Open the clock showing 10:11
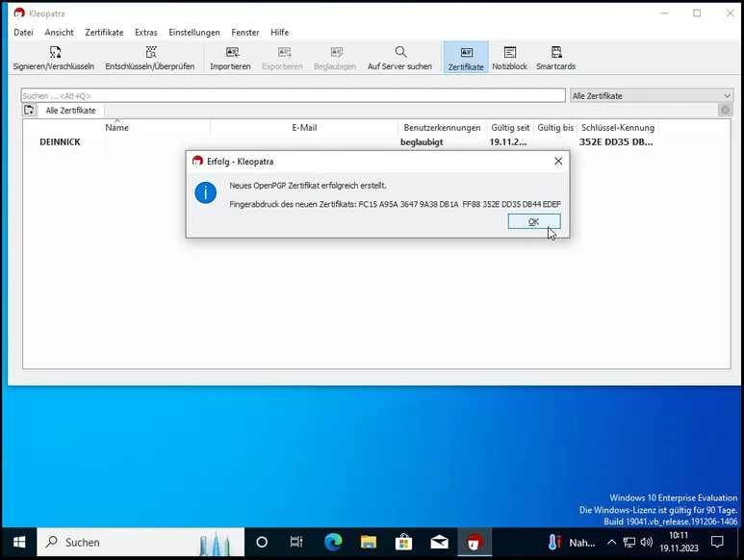The width and height of the screenshot is (744, 560). click(679, 542)
